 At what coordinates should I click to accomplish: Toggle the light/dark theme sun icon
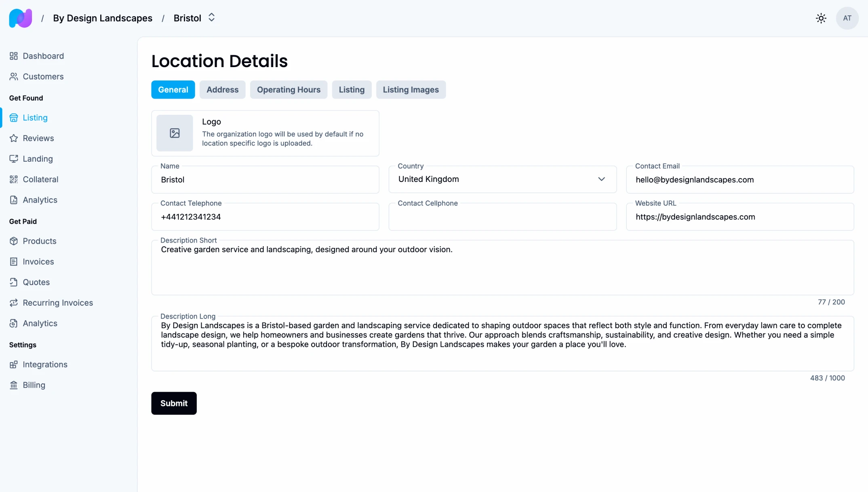point(821,18)
